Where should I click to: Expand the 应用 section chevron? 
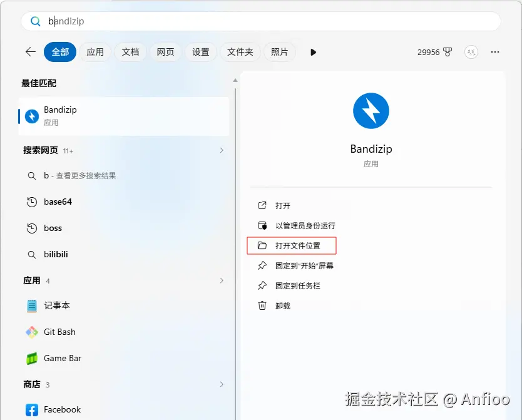222,280
